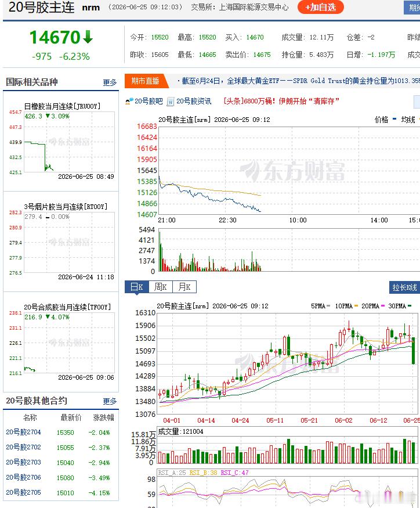Open contract 20号胶2703

point(23,462)
